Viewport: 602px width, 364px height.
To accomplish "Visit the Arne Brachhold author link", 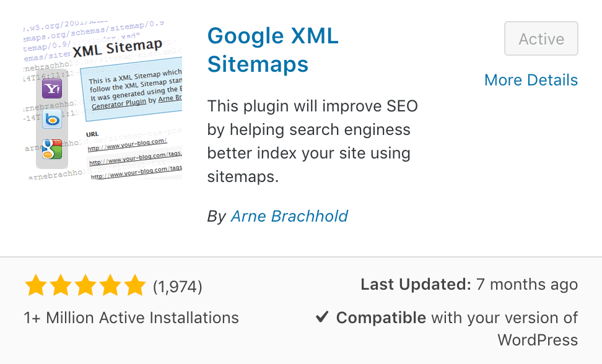I will click(x=289, y=216).
